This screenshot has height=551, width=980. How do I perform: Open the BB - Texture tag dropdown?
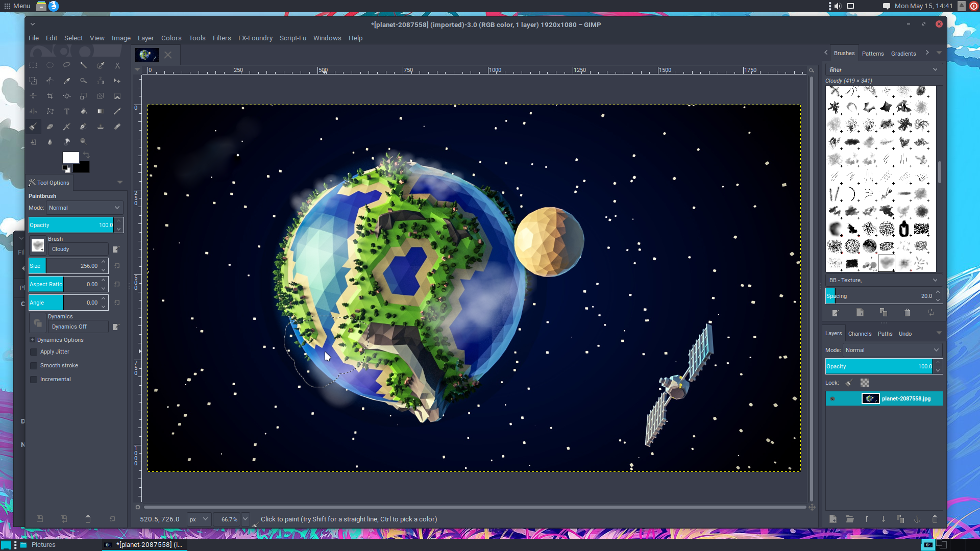tap(935, 280)
